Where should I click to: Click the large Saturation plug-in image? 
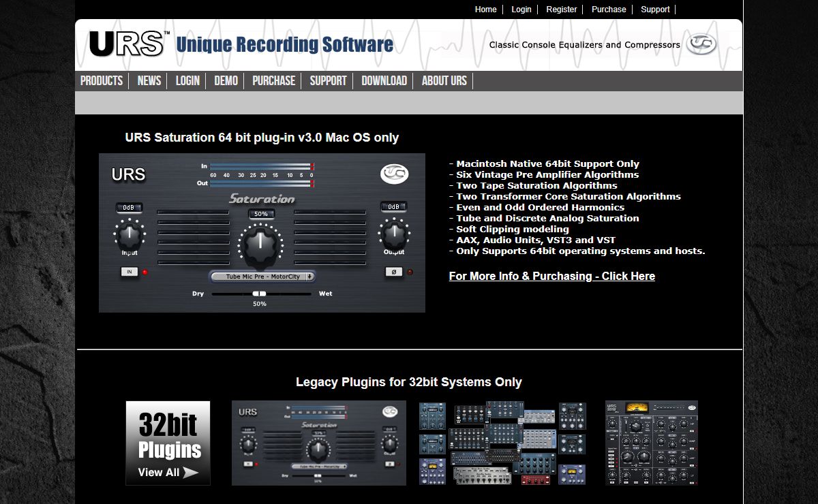click(x=262, y=233)
